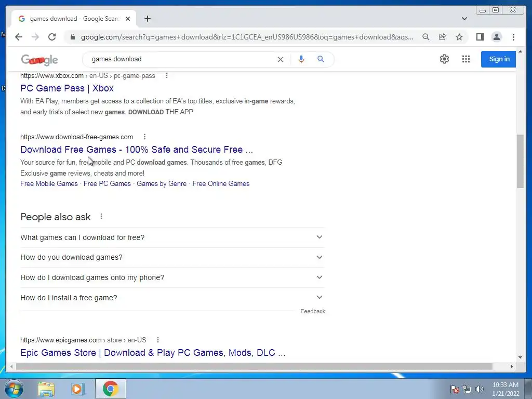Screen dimensions: 532x399
Task: Click the scroll-up arrow of the page
Action: tap(520, 51)
